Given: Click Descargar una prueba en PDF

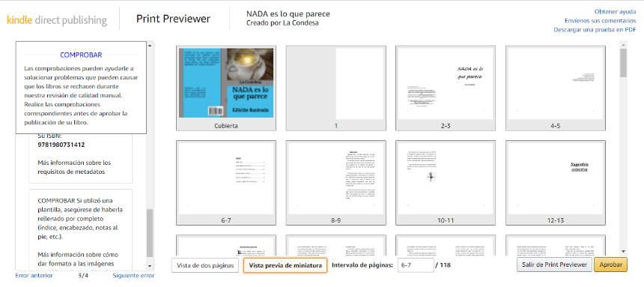Looking at the screenshot, I should coord(595,30).
